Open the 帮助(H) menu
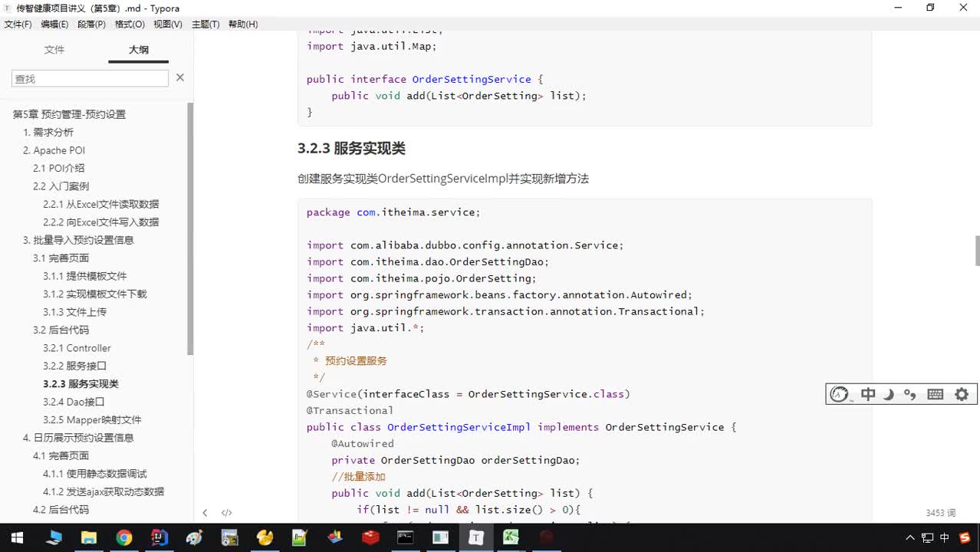 [x=243, y=25]
